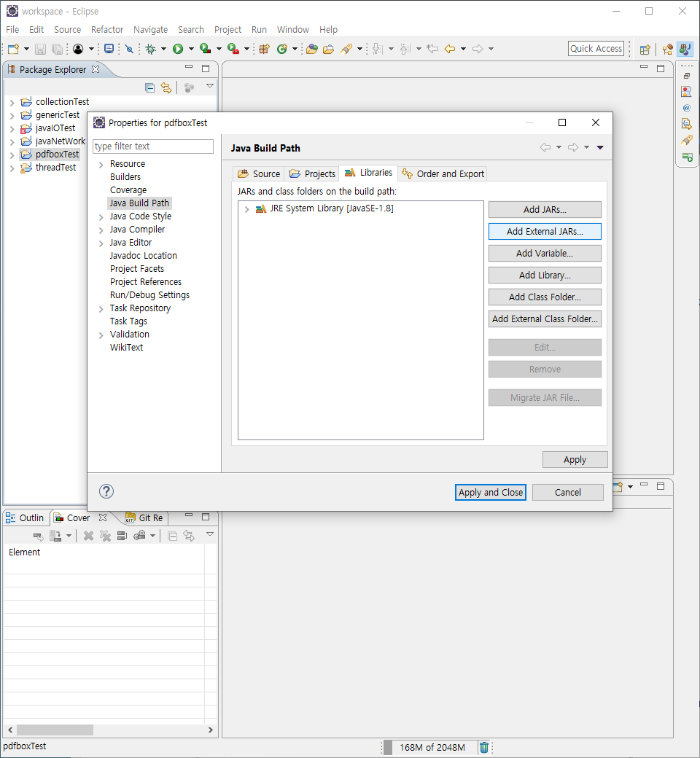Open dialog view menu dropdown triangle
This screenshot has height=758, width=700.
pos(600,147)
